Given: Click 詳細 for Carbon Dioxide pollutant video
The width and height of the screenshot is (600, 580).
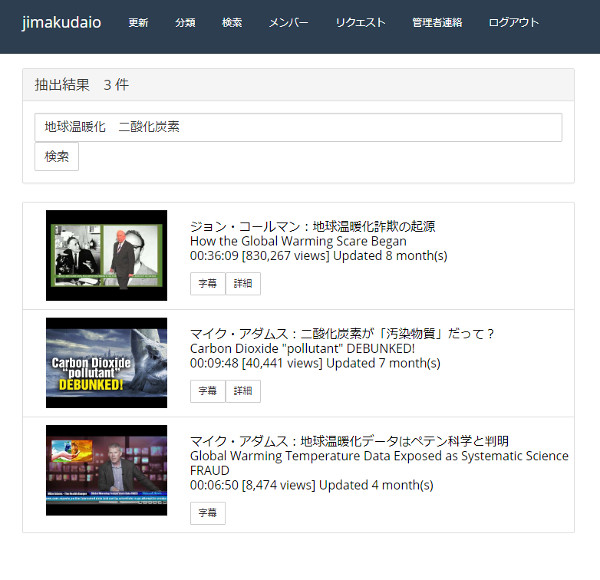Looking at the screenshot, I should tap(243, 391).
